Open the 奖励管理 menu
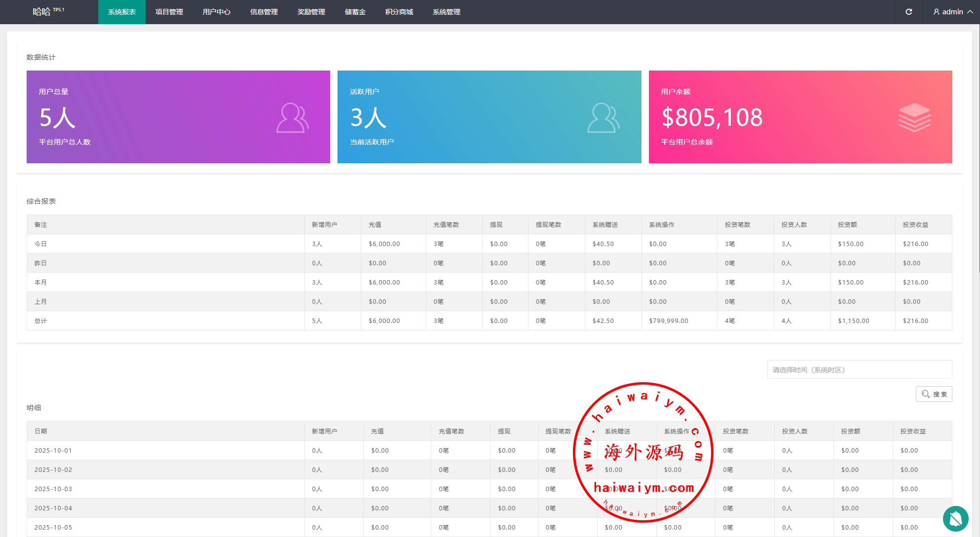The height and width of the screenshot is (537, 980). point(311,12)
